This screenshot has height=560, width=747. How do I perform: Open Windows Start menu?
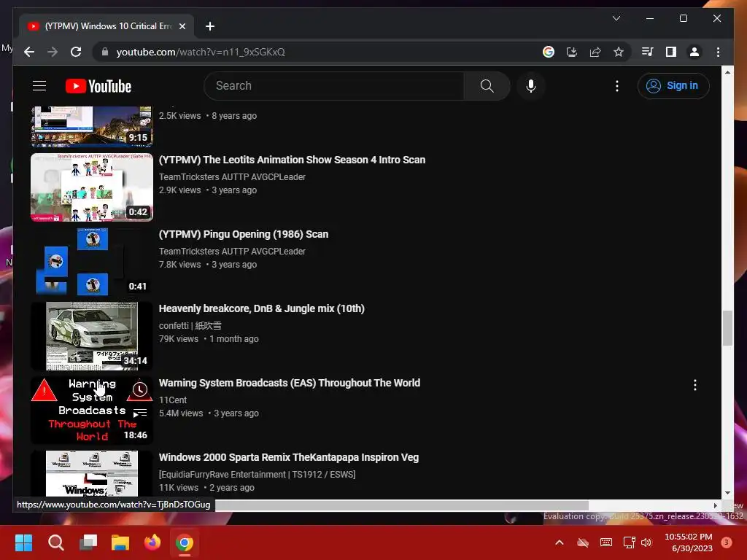click(x=23, y=542)
